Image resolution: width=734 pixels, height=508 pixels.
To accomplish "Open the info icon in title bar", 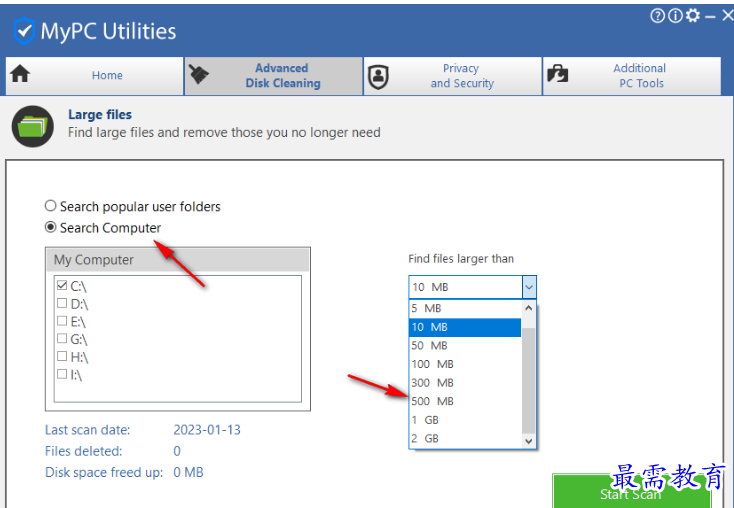I will point(675,16).
